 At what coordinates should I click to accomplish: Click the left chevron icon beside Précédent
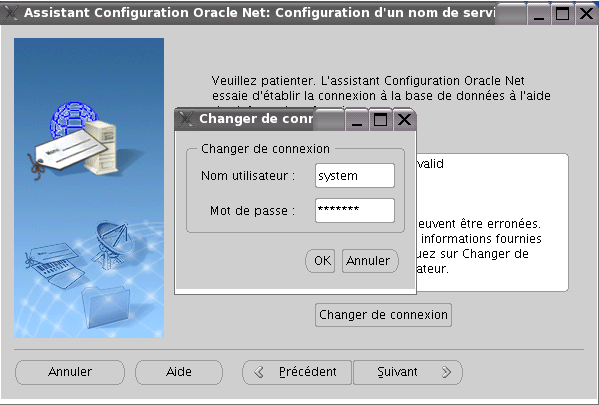259,372
